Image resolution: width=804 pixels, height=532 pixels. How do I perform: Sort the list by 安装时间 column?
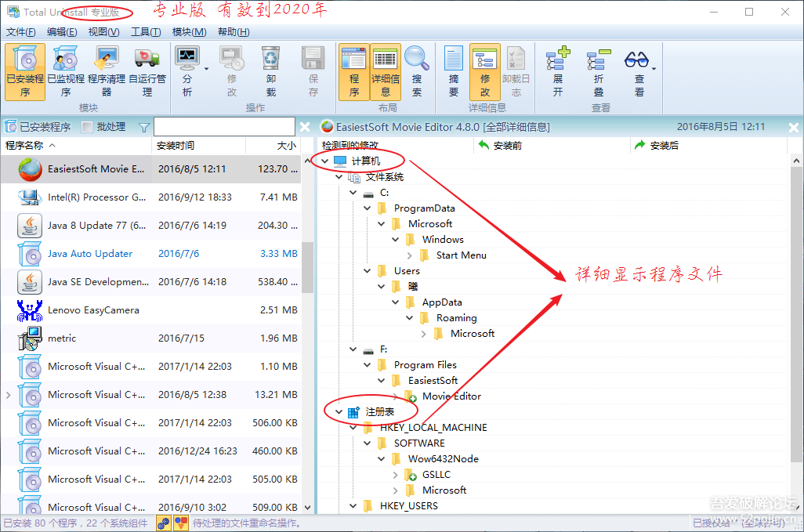coord(198,146)
